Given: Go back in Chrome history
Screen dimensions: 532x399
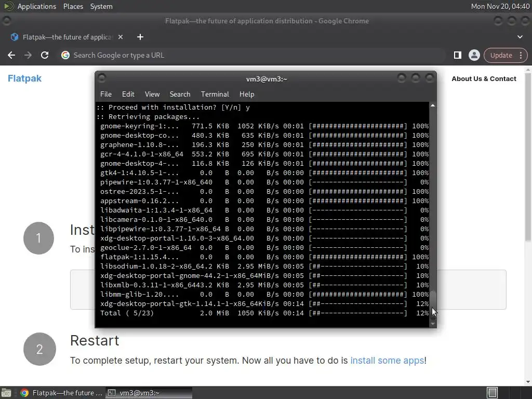Looking at the screenshot, I should 11,55.
